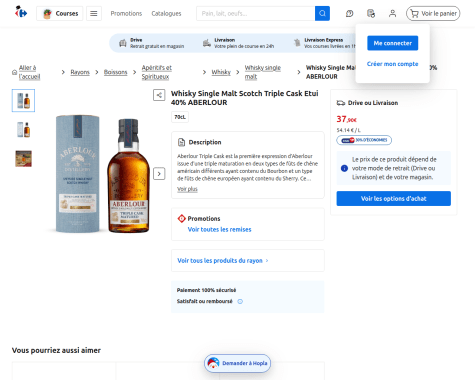Screen dimensions: 475x380
Task: Open Voir le panier cart button
Action: (433, 13)
